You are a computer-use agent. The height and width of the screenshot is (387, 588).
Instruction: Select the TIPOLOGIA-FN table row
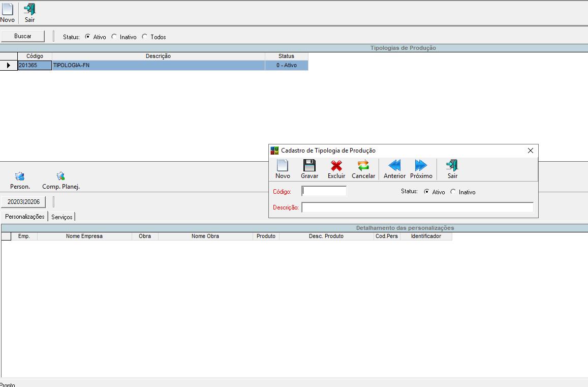point(158,66)
